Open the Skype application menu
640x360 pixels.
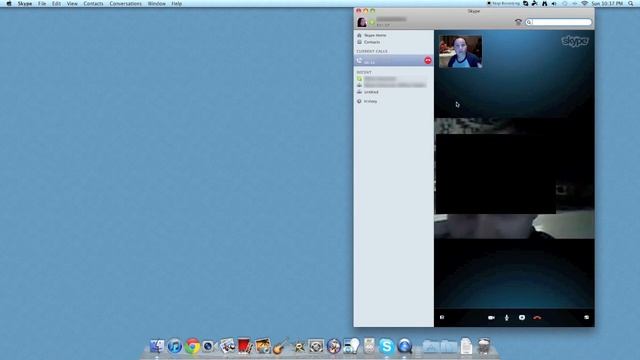click(x=25, y=4)
